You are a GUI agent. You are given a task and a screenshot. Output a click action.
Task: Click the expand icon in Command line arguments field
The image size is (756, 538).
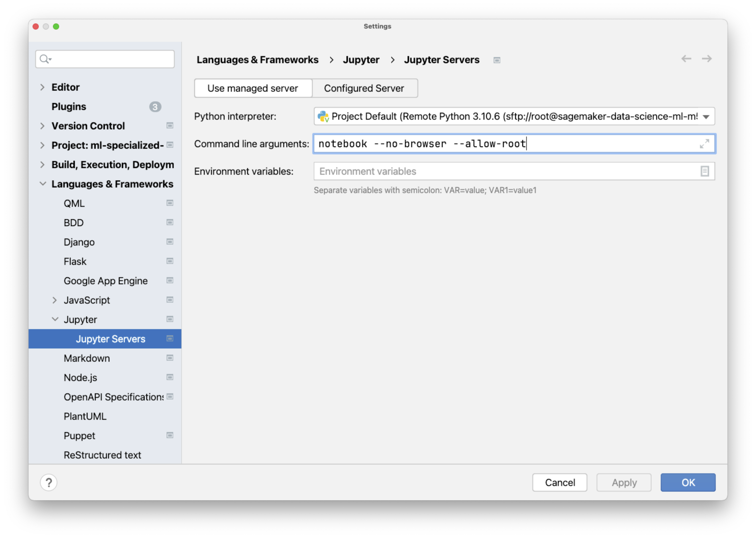(x=704, y=144)
